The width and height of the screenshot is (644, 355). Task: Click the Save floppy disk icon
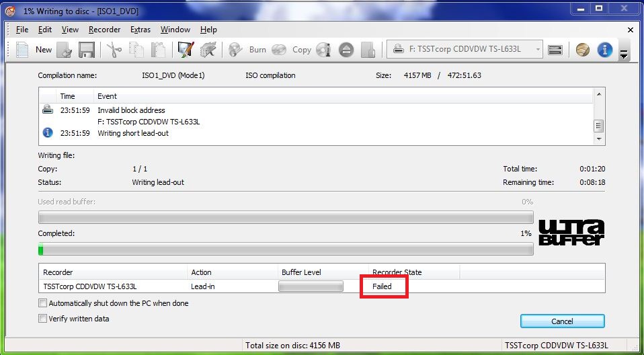[x=86, y=50]
